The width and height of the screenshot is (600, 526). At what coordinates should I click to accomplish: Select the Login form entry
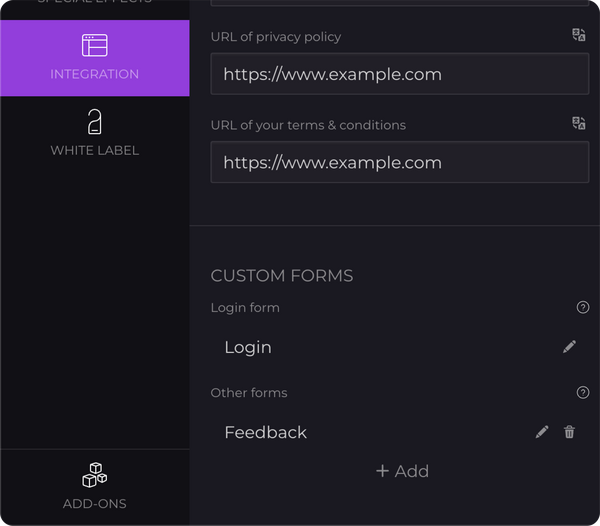[x=248, y=347]
